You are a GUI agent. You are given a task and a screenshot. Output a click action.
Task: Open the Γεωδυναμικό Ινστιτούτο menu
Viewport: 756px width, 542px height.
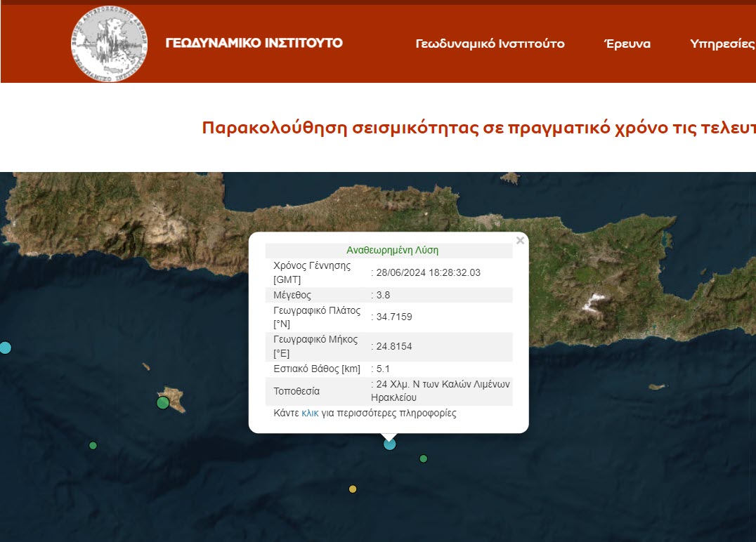coord(490,44)
